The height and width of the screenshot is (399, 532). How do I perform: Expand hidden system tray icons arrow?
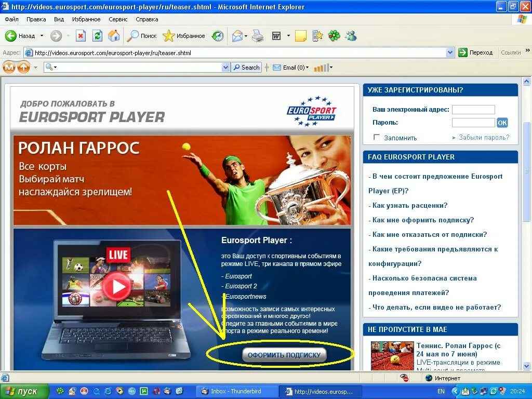pos(455,392)
